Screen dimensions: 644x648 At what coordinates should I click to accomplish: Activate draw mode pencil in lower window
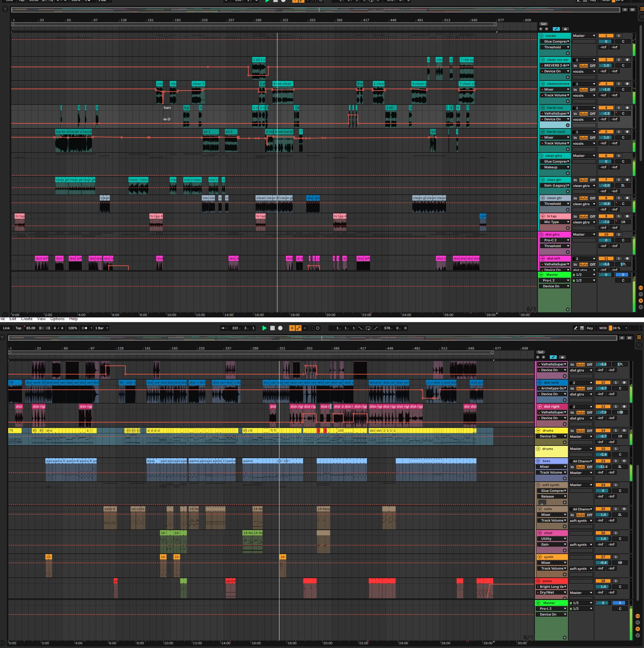(x=575, y=328)
